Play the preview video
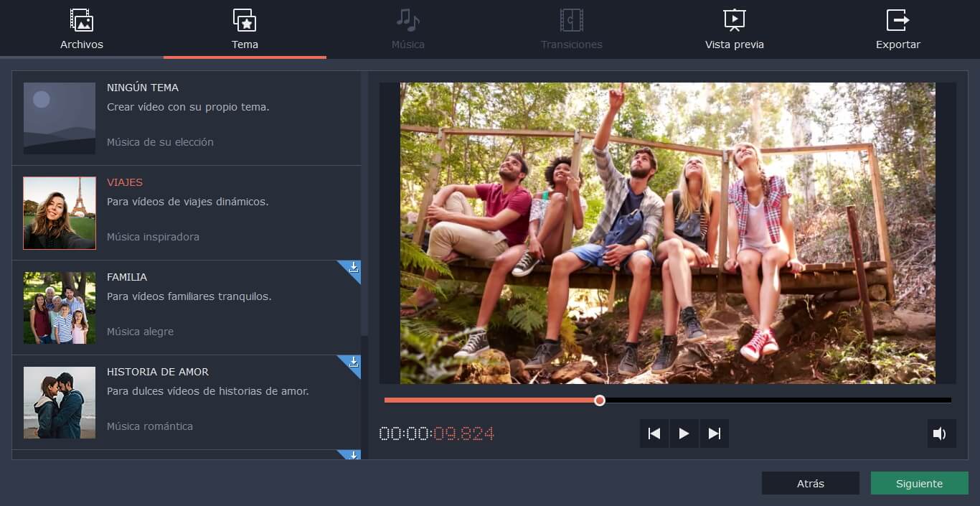Image resolution: width=980 pixels, height=506 pixels. [684, 434]
